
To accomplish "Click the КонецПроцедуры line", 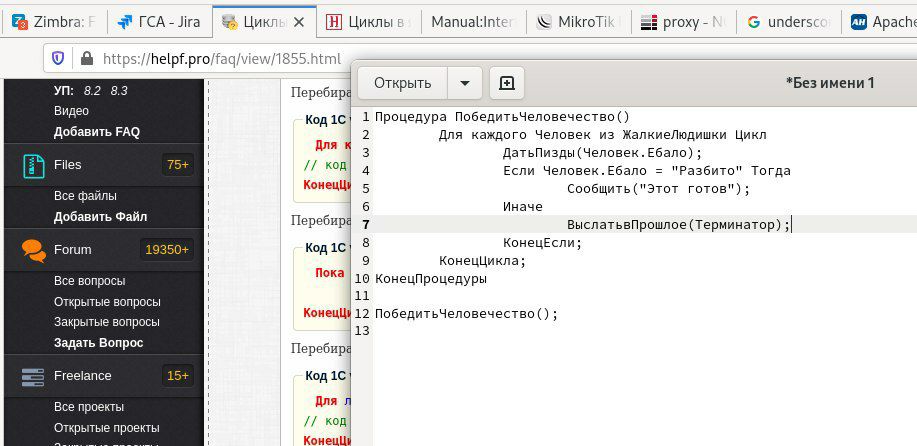I will tap(430, 279).
